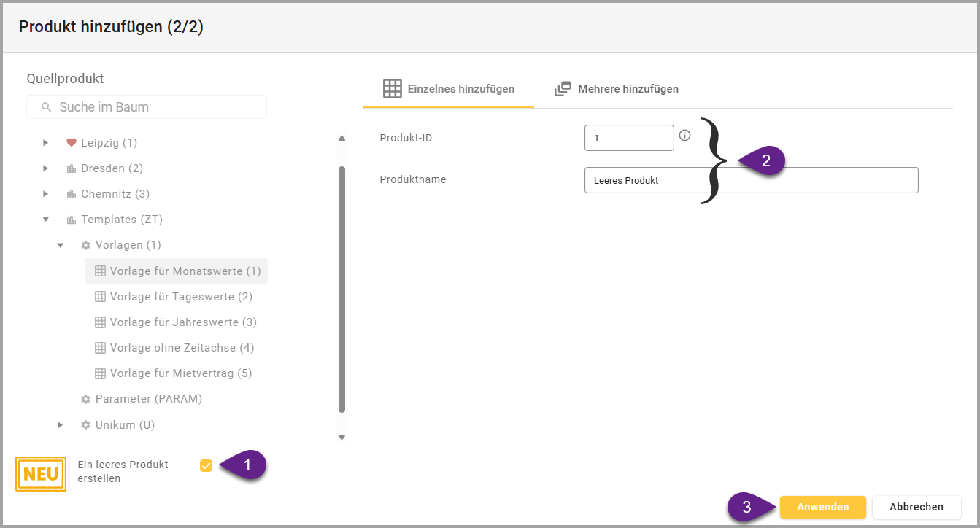Click the info icon next to Produkt-ID
This screenshot has height=528, width=980.
coord(684,135)
